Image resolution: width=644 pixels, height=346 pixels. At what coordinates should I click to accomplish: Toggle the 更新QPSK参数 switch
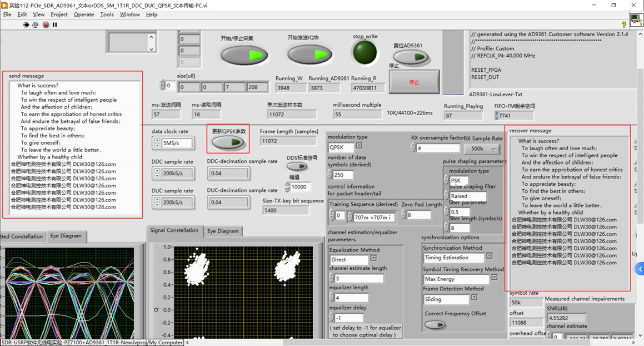228,142
